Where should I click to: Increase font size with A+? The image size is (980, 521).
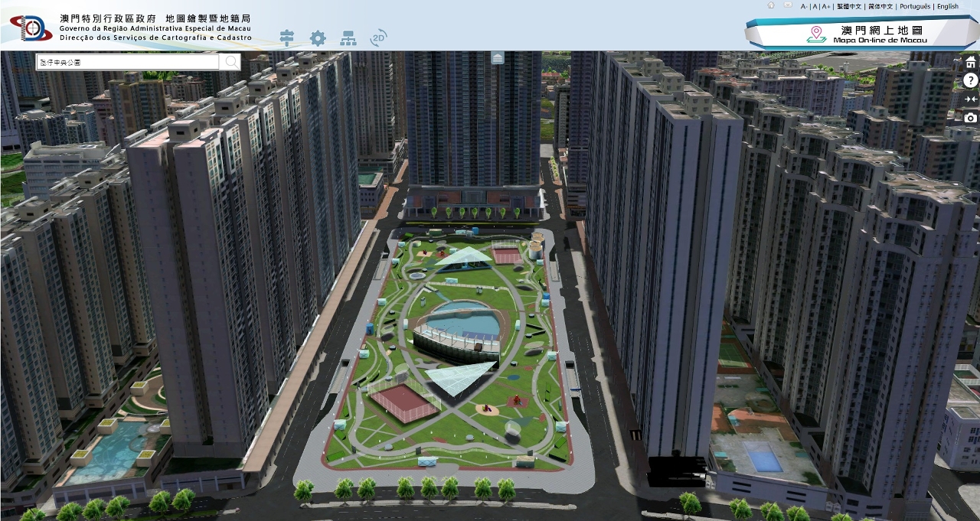tap(825, 7)
